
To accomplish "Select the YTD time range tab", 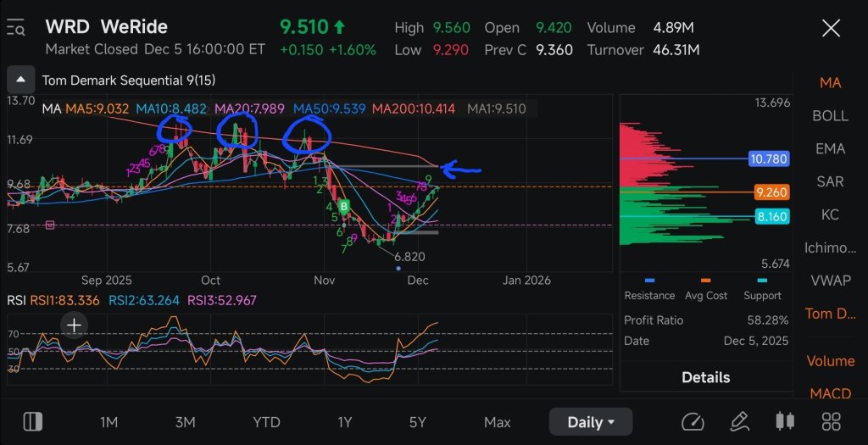I will [266, 422].
